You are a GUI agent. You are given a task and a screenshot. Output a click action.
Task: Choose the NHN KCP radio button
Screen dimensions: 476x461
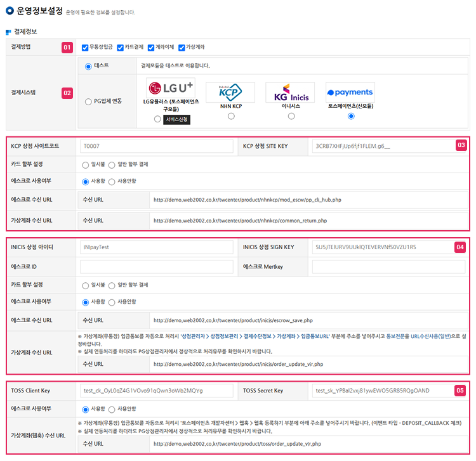(x=231, y=116)
